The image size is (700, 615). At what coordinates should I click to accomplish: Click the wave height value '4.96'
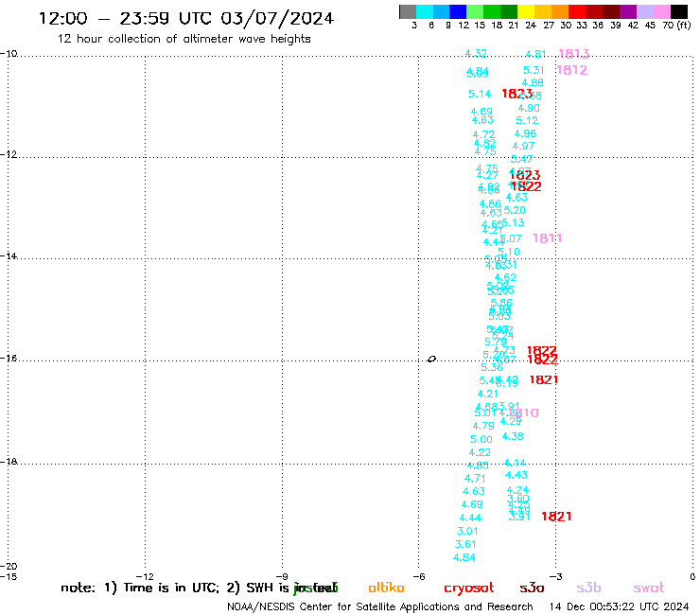click(x=525, y=133)
